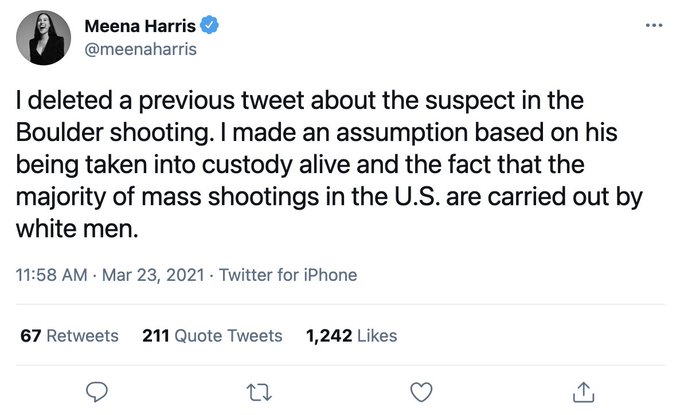Share the tweet via the share icon
The image size is (680, 415).
583,389
